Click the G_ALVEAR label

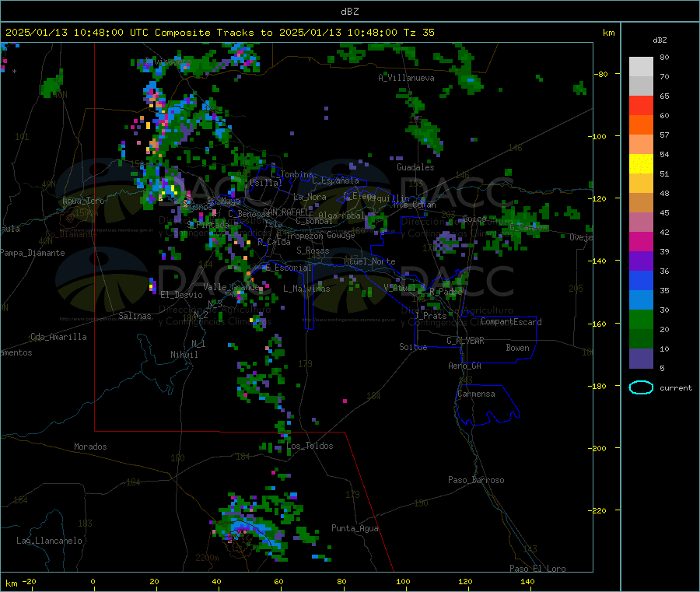pyautogui.click(x=465, y=341)
